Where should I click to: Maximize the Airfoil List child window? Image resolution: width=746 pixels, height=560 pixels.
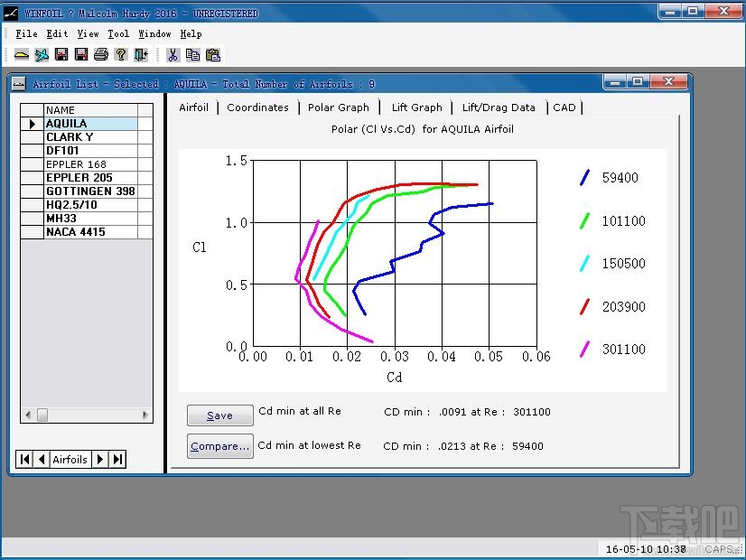(x=638, y=82)
